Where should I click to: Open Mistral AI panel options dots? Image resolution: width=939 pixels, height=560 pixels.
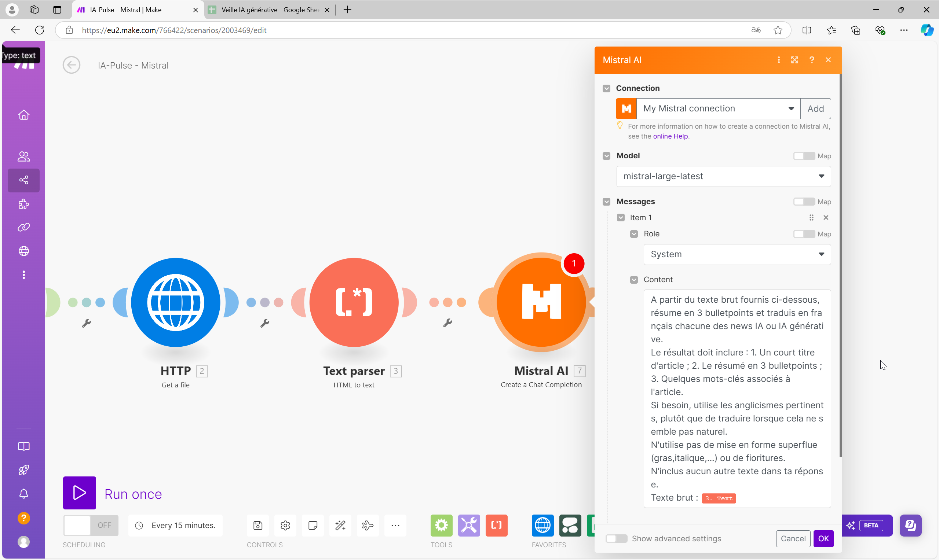779,60
